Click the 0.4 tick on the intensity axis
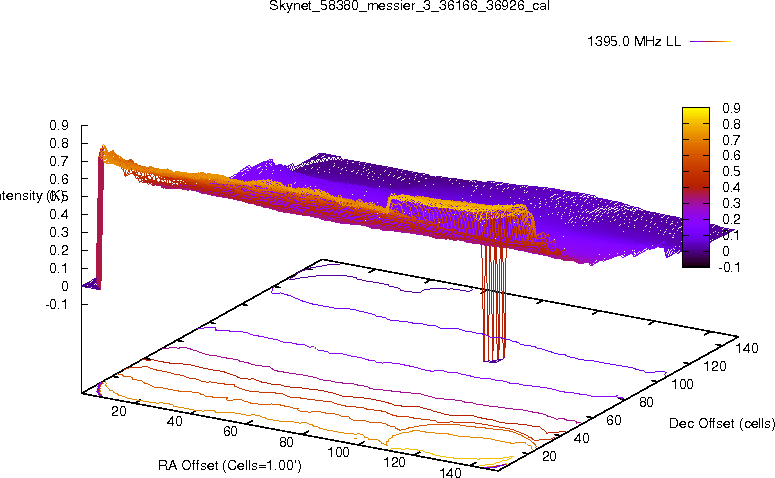 click(58, 215)
